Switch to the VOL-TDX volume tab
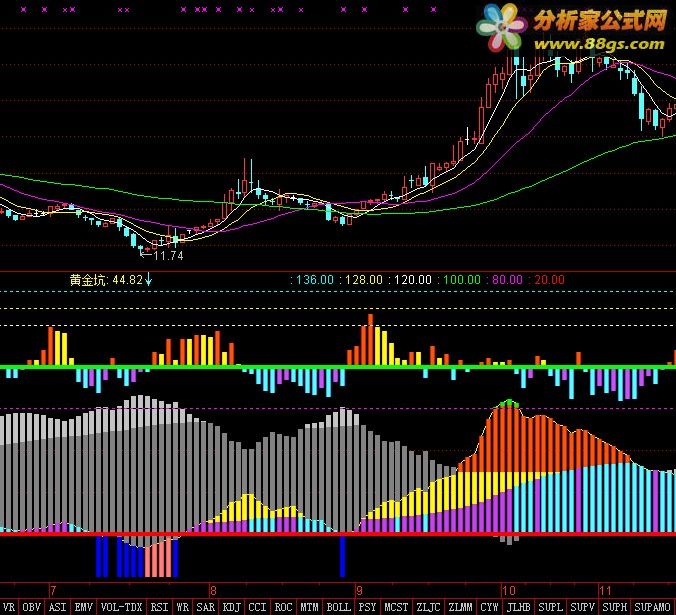Screen dimensions: 676x615 (121, 607)
